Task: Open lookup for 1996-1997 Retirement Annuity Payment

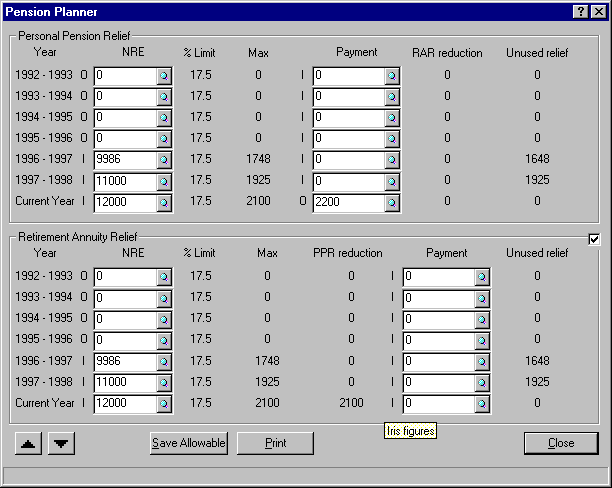Action: pos(482,362)
